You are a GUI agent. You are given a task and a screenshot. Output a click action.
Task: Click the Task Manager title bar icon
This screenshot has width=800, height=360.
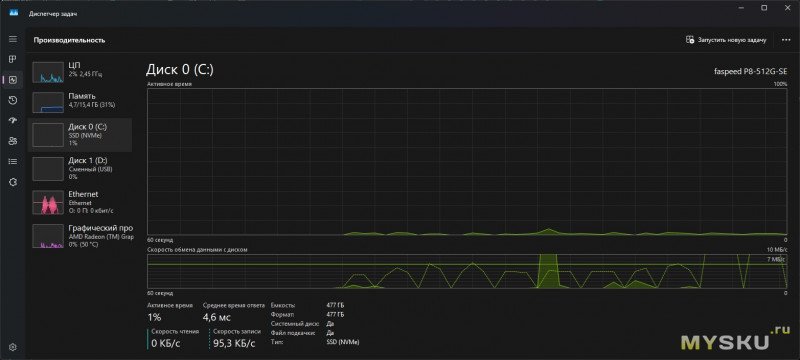[14, 13]
